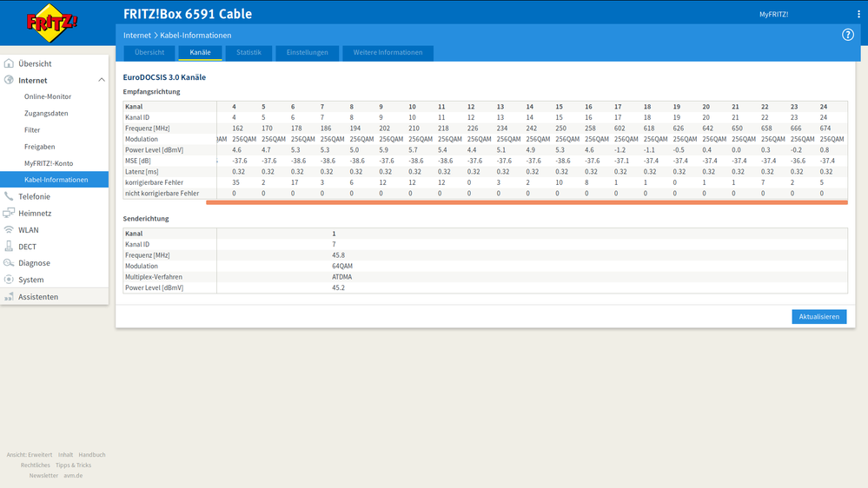Click the Telefonie phone icon
This screenshot has width=868, height=488.
click(9, 196)
